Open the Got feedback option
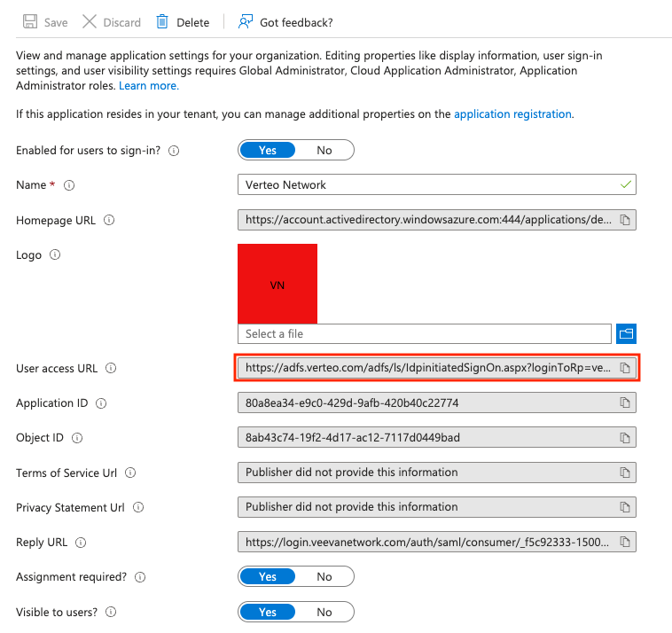 pyautogui.click(x=285, y=22)
